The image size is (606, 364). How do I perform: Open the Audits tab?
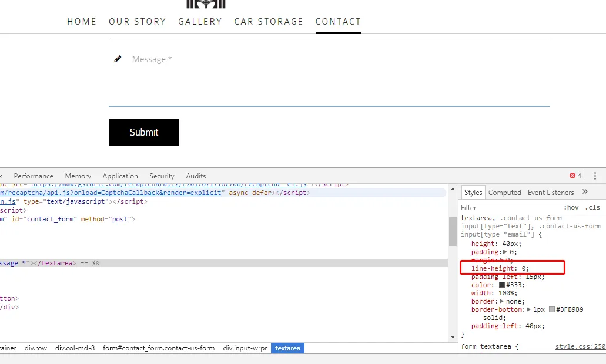[x=196, y=176]
